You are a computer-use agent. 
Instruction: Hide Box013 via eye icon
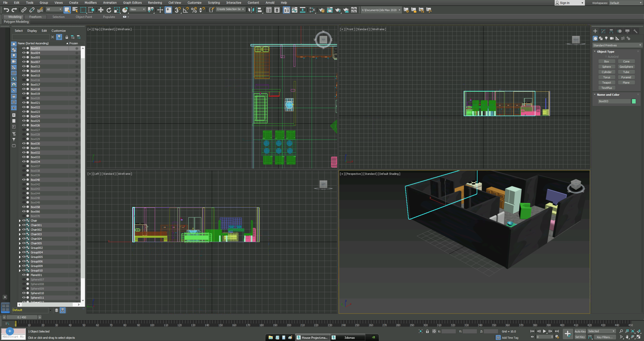pyautogui.click(x=24, y=66)
